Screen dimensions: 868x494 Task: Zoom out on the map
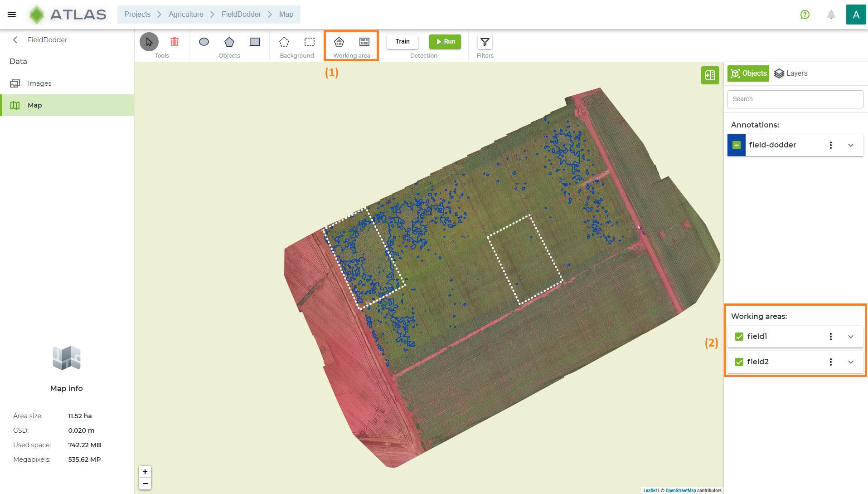click(145, 484)
